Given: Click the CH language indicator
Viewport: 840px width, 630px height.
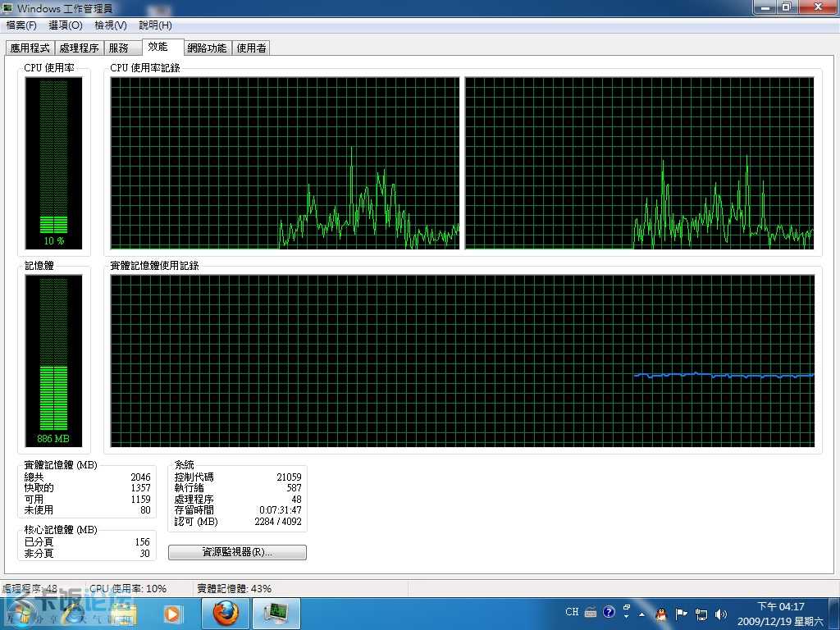Looking at the screenshot, I should tap(572, 612).
